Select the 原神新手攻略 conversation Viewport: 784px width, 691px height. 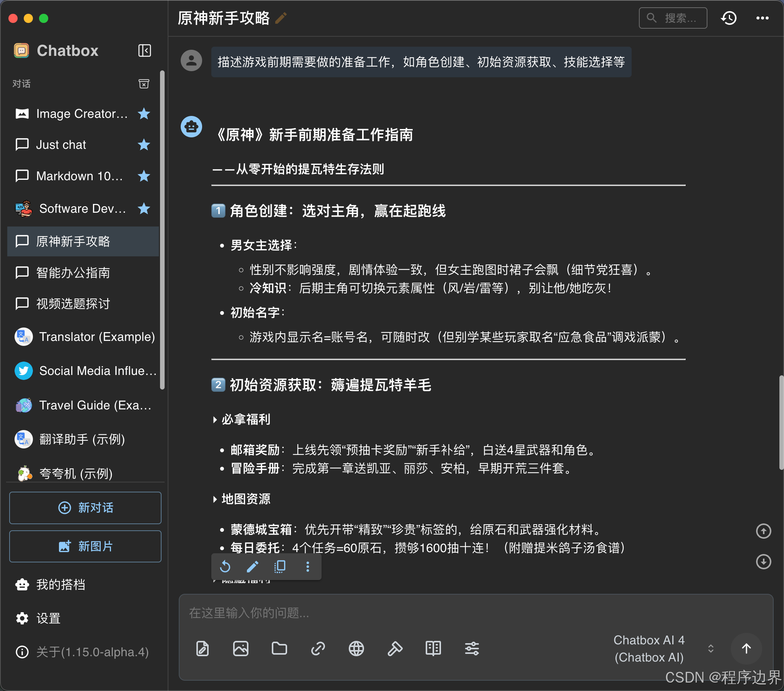(83, 241)
